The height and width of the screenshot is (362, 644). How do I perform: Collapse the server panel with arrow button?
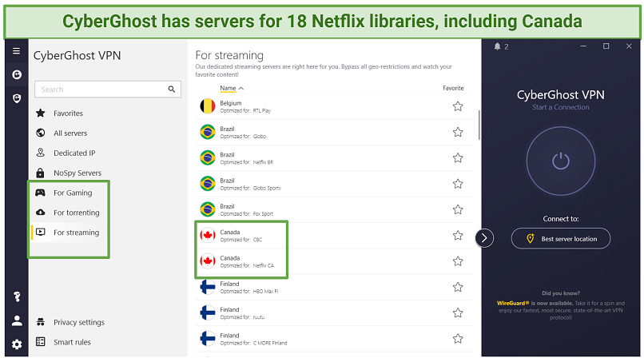point(484,238)
